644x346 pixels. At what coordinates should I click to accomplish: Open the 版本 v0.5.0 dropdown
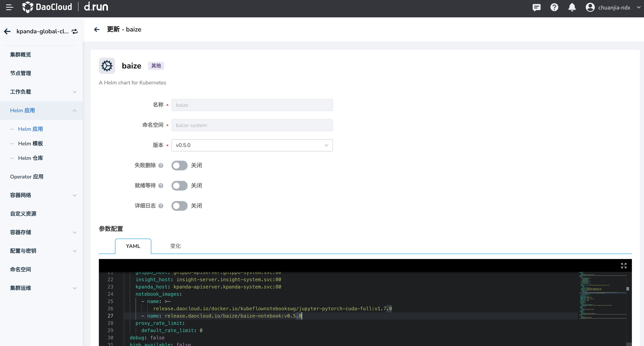coord(252,145)
